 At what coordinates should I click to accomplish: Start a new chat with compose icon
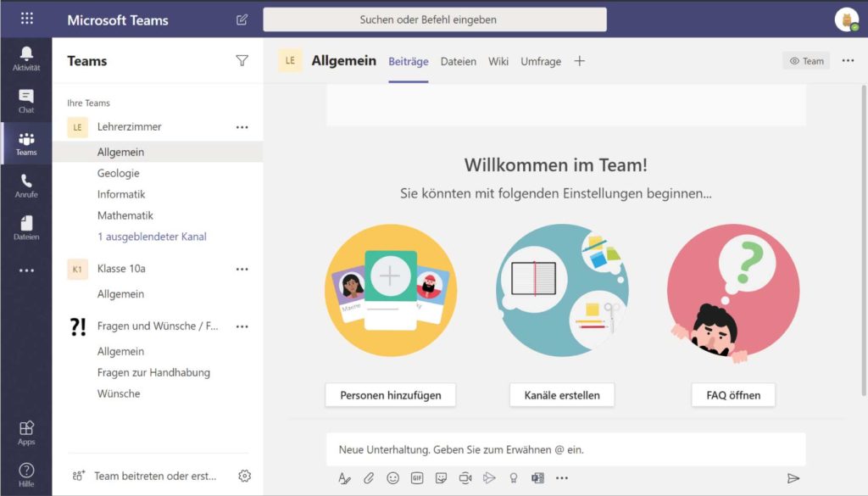(242, 20)
